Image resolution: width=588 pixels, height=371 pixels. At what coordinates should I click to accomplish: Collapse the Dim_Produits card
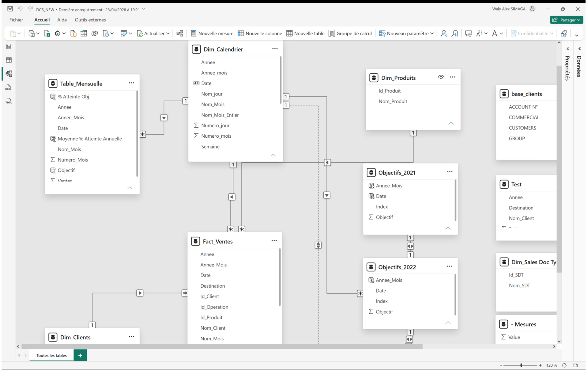(x=451, y=123)
